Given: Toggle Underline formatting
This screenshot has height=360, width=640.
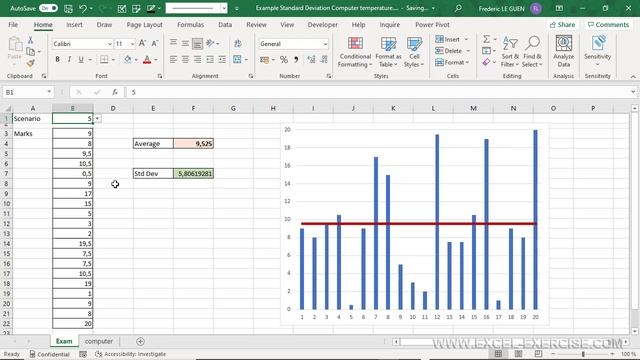Looking at the screenshot, I should [81, 60].
